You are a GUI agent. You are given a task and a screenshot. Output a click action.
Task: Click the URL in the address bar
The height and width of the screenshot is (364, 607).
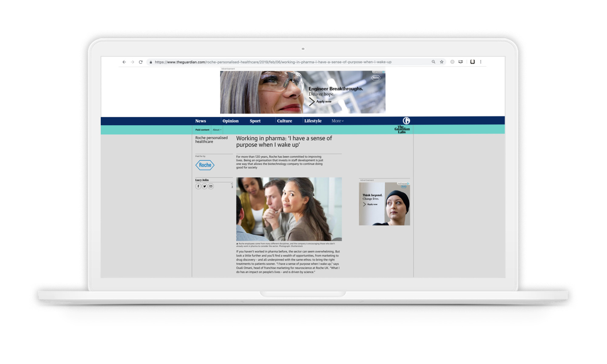[x=273, y=62]
